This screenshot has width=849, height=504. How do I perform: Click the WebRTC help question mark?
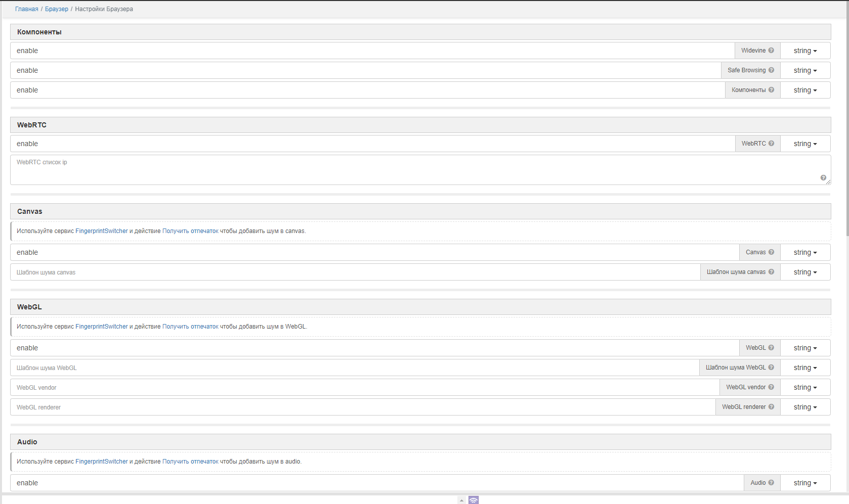pyautogui.click(x=772, y=143)
